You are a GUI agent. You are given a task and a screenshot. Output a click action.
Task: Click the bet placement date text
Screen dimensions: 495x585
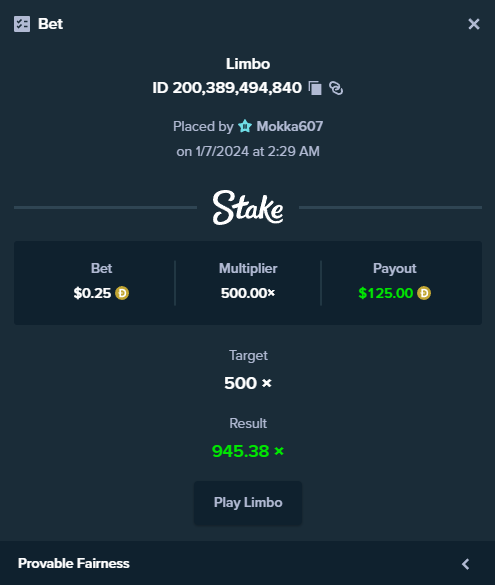click(248, 151)
